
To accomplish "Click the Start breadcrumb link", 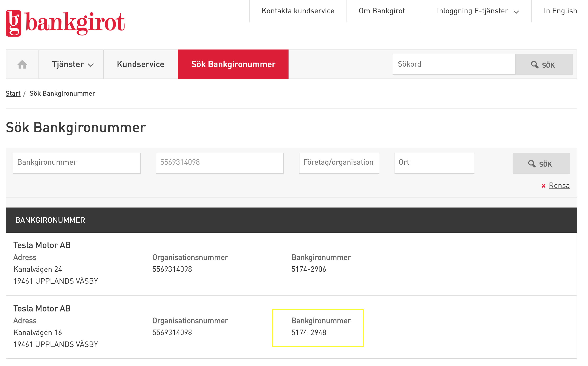I will coord(13,94).
